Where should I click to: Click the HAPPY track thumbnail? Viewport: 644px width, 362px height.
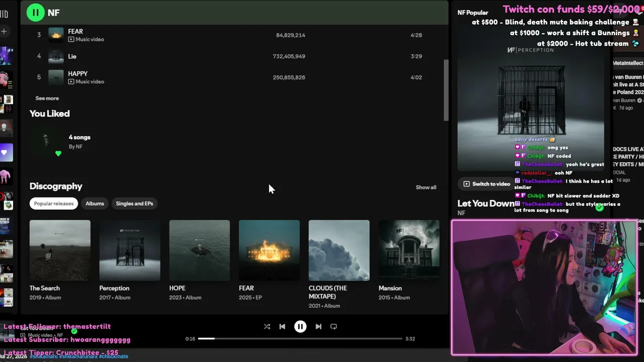56,77
